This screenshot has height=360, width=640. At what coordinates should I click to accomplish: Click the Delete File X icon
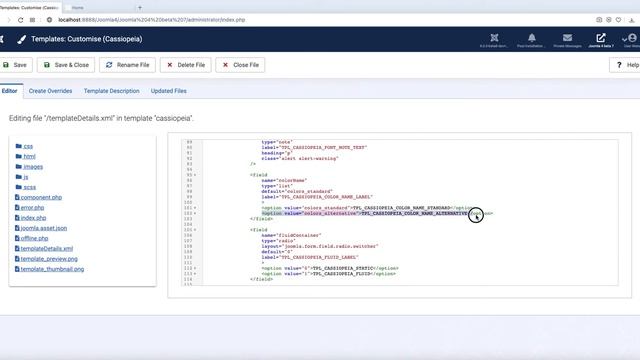(170, 65)
